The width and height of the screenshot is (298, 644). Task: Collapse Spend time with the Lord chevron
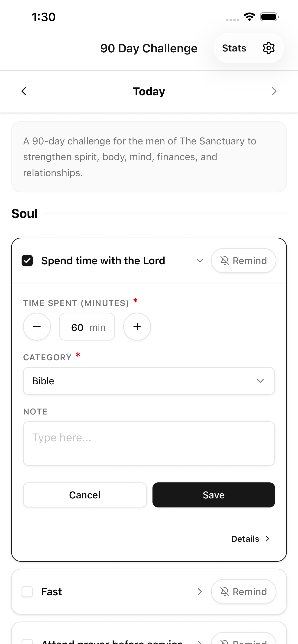(200, 261)
